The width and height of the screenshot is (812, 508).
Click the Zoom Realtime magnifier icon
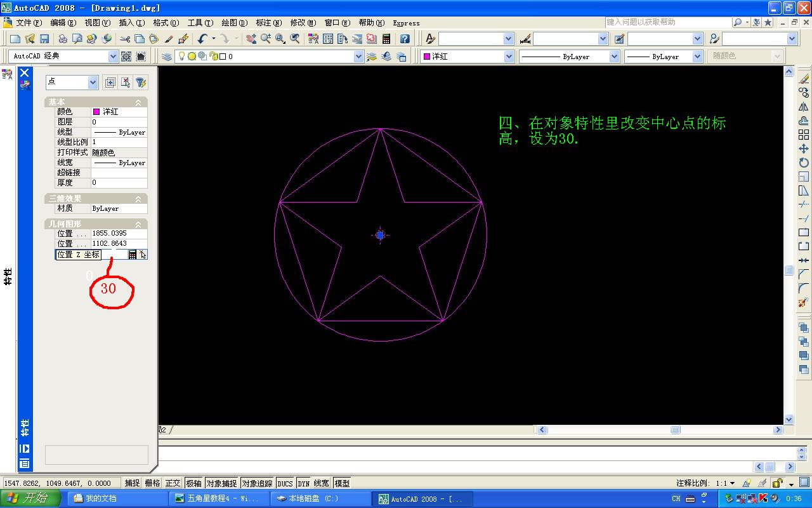pyautogui.click(x=266, y=39)
